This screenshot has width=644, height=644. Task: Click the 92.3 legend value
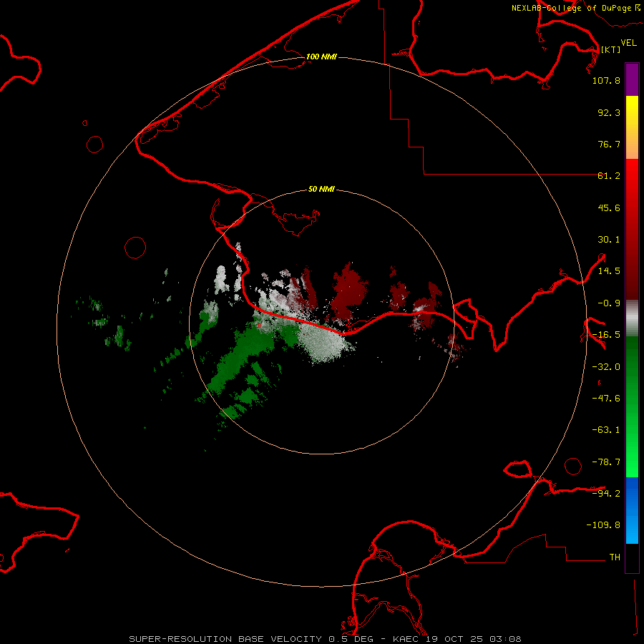(x=609, y=112)
